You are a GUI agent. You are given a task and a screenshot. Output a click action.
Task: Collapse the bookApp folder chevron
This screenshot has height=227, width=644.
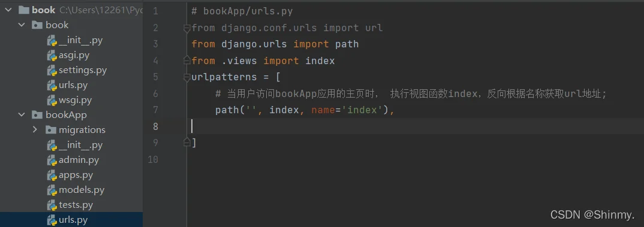click(x=22, y=115)
